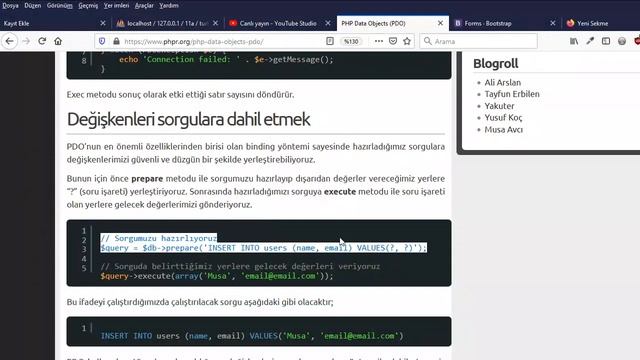
Task: Close the Canlı yayın YouTube Studio tab
Action: tap(328, 23)
